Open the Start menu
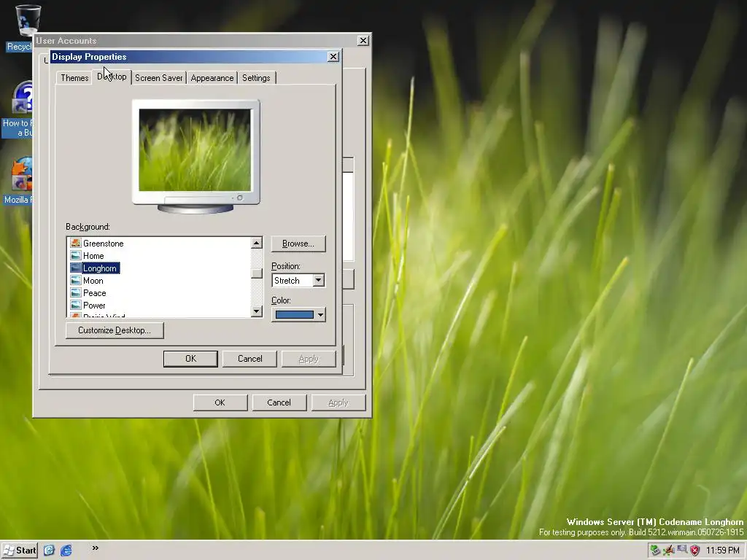 click(x=20, y=551)
